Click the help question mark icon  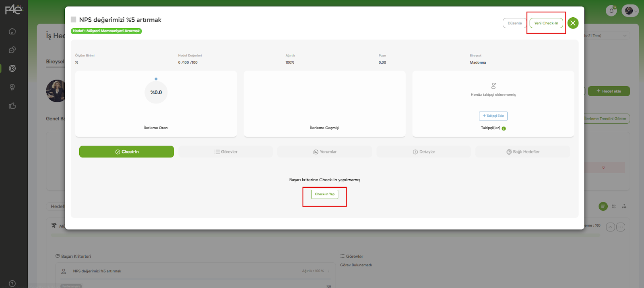[x=12, y=284]
